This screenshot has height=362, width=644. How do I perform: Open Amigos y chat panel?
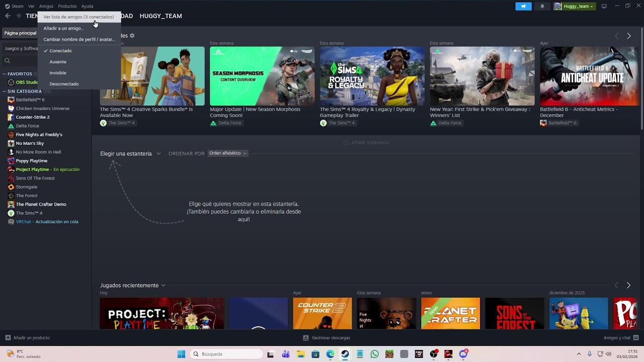pyautogui.click(x=621, y=338)
